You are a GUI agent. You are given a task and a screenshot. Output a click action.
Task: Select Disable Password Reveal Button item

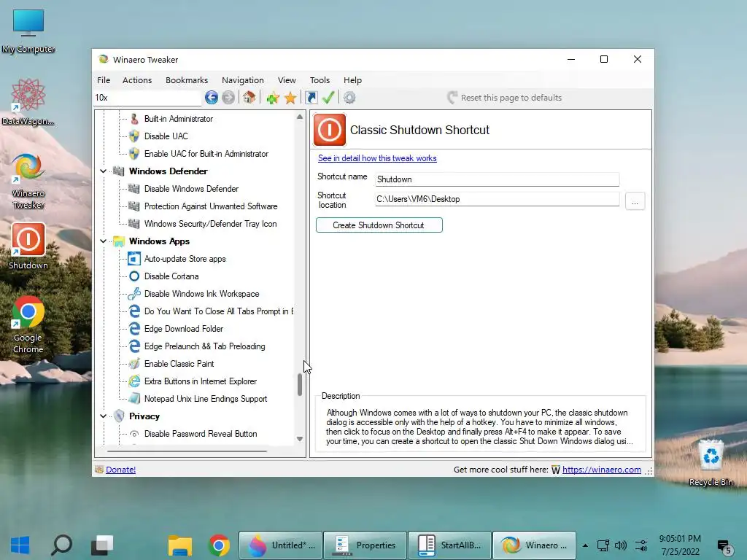pos(201,434)
